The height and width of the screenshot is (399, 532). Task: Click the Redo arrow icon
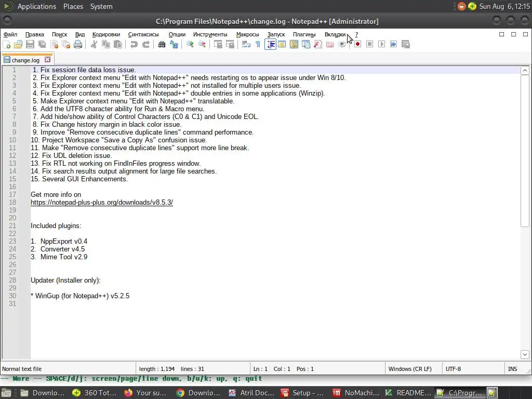click(x=146, y=44)
